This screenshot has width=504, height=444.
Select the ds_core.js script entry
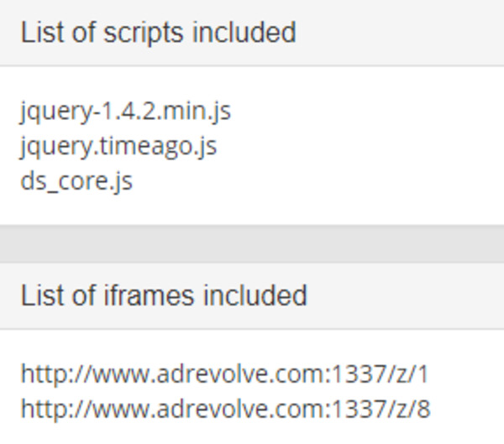pyautogui.click(x=76, y=180)
